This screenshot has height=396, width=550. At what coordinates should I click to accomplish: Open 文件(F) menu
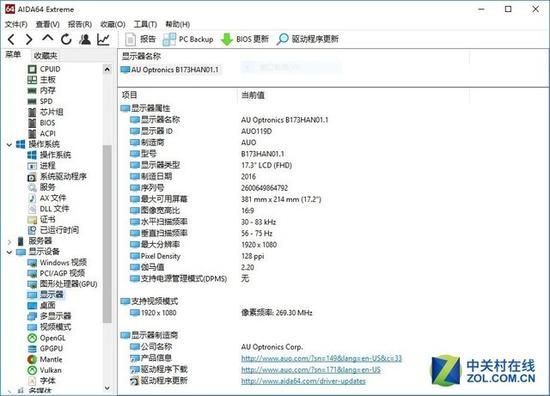(16, 24)
